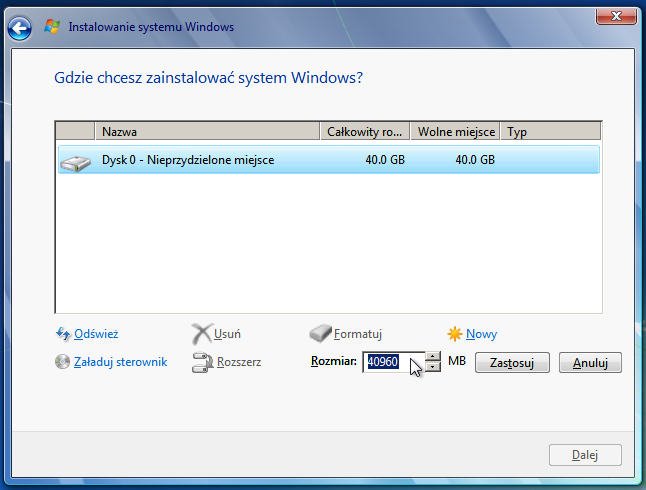Click the drive icon next to Formatuj
This screenshot has width=646, height=490.
click(321, 333)
